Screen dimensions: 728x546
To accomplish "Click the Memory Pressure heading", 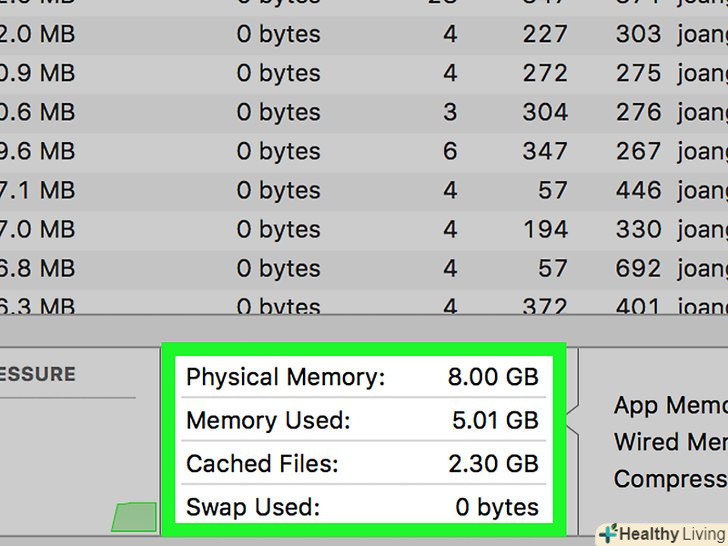I will click(x=38, y=374).
